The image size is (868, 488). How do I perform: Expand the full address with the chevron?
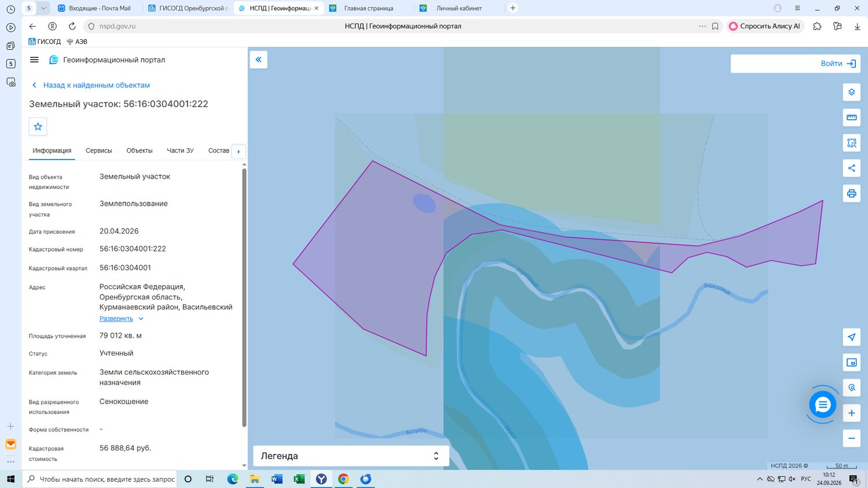[x=141, y=319]
